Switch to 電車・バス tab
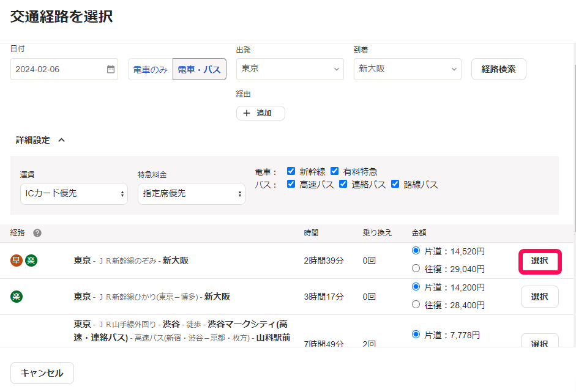 [x=200, y=69]
